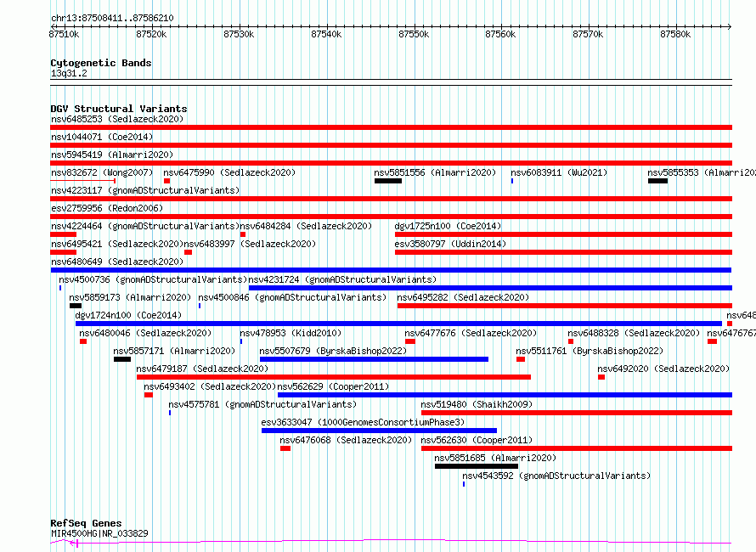Click the Cytogenetic Bands track title
The image size is (756, 552).
click(101, 63)
